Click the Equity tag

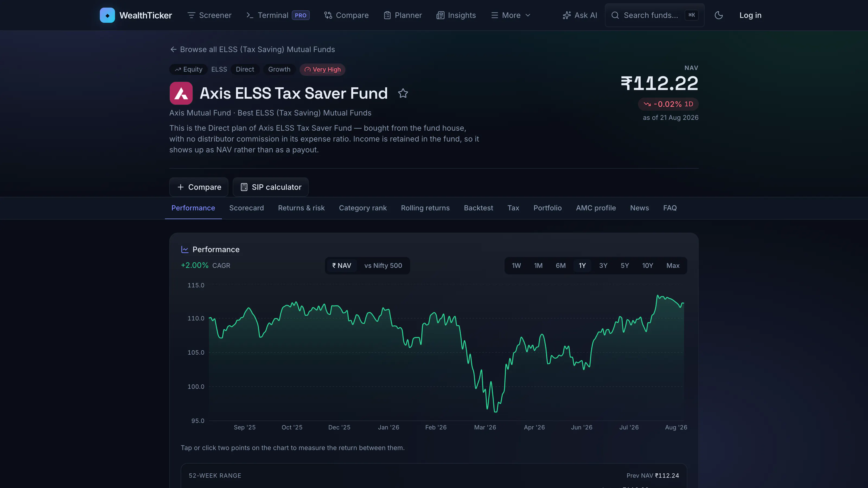pos(188,70)
